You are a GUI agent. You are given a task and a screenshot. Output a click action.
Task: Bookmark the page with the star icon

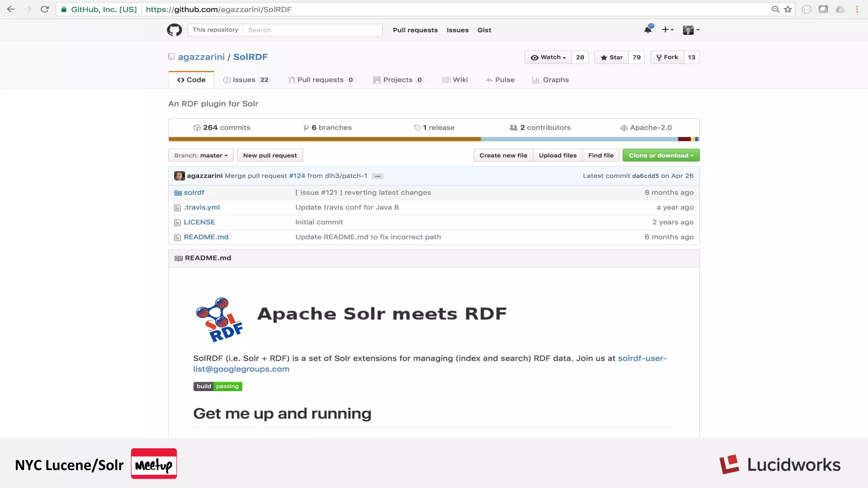pos(788,9)
